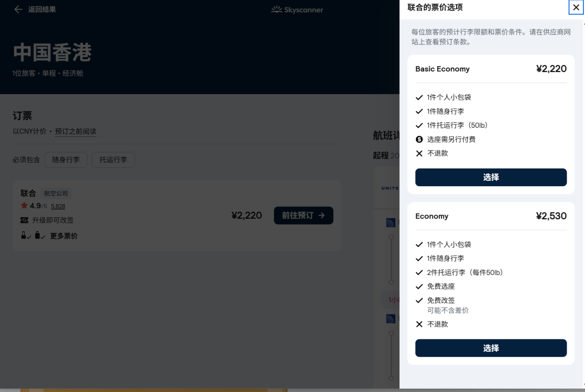Click Basic Economy price ¥2,220
This screenshot has height=392, width=585.
tap(551, 69)
